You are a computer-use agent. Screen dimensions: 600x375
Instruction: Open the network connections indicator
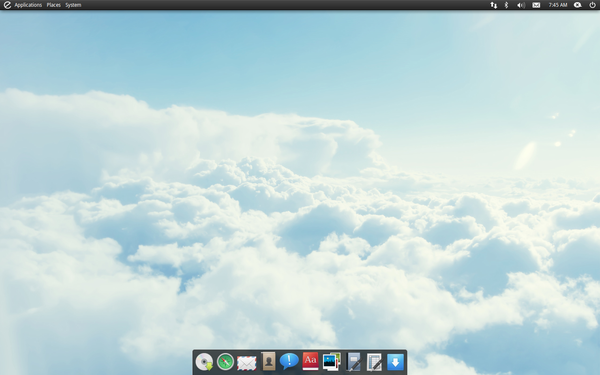point(494,5)
